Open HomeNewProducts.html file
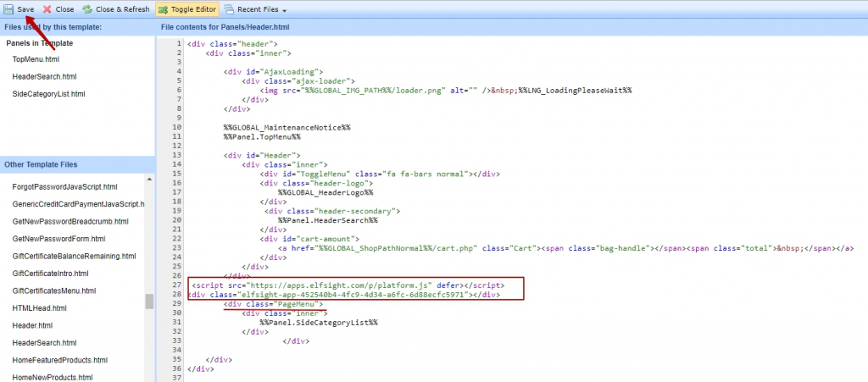The image size is (868, 382). point(52,378)
